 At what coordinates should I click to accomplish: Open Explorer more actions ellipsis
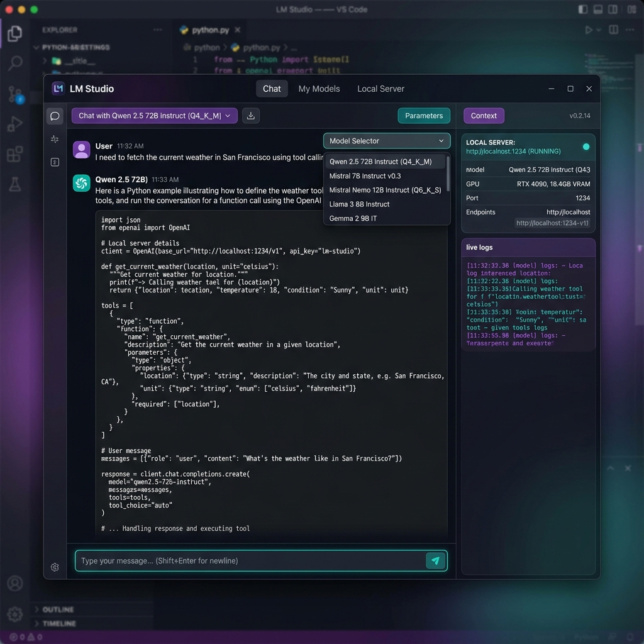pos(158,30)
